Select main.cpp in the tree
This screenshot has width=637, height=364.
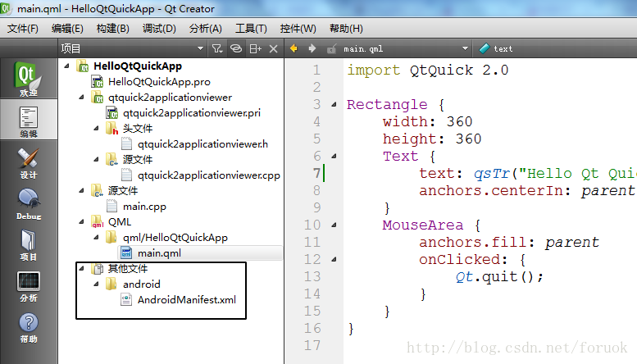pyautogui.click(x=144, y=207)
